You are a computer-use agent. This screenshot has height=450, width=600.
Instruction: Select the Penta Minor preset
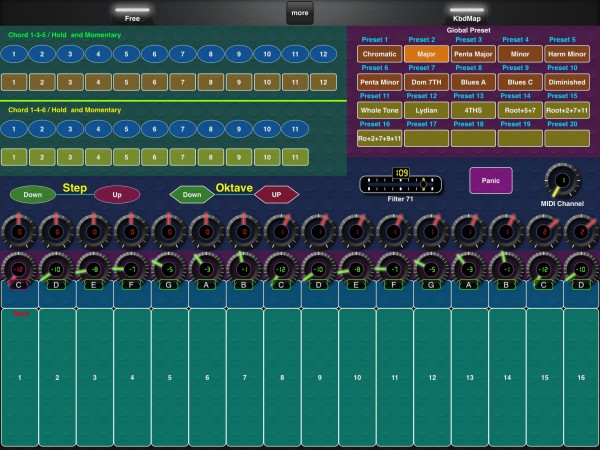(380, 82)
